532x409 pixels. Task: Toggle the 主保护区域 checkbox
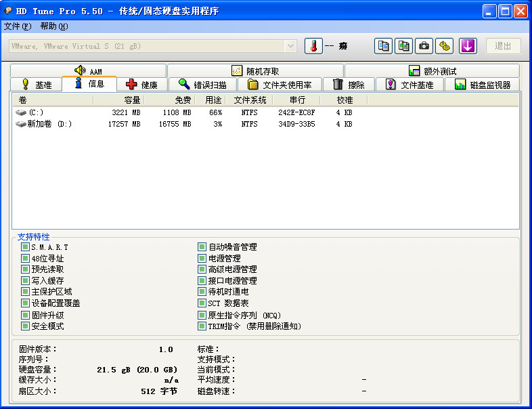click(25, 292)
